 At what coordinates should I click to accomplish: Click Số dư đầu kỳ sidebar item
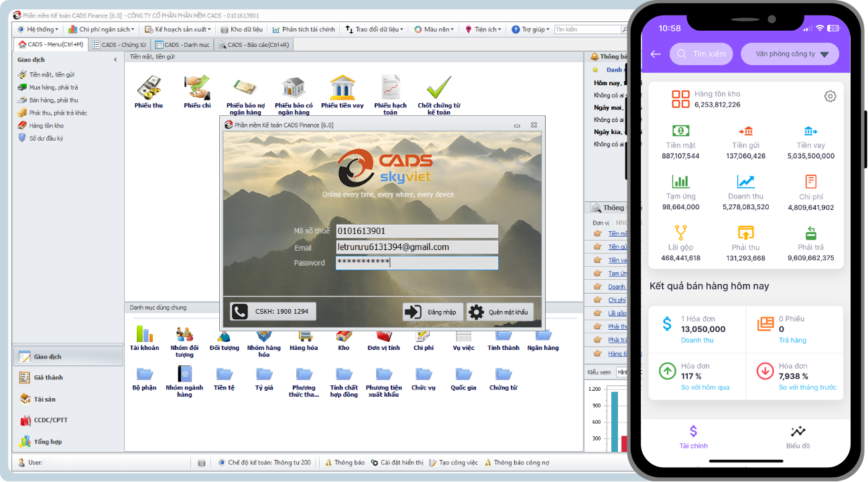41,138
